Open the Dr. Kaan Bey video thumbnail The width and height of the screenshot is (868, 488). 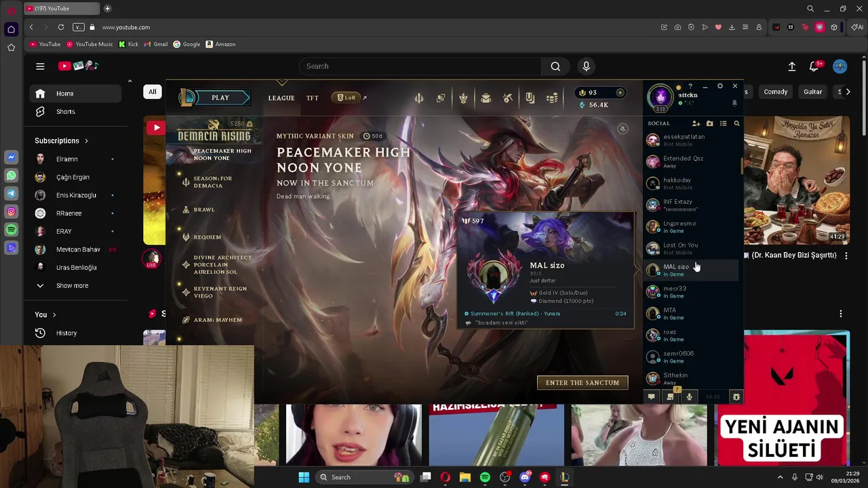click(797, 180)
